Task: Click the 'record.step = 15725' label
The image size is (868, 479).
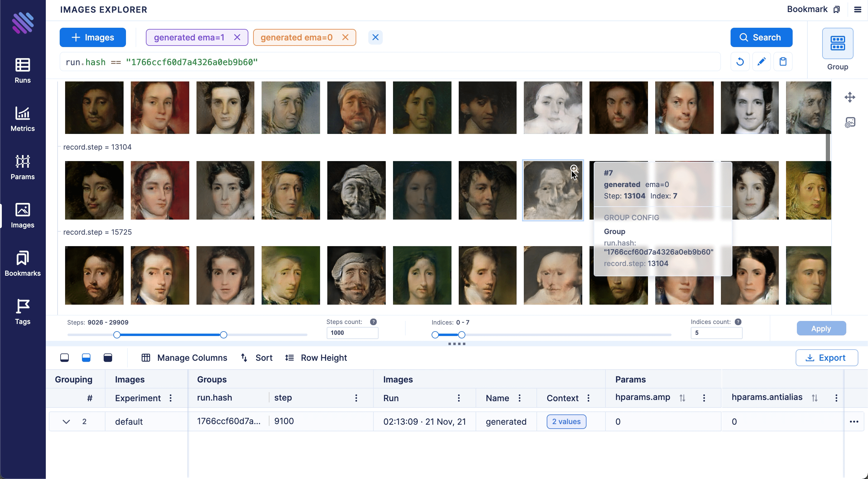Action: [x=97, y=232]
